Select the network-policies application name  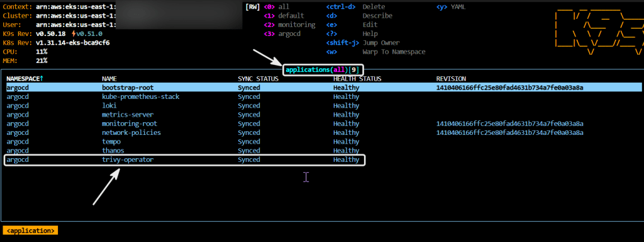[131, 132]
